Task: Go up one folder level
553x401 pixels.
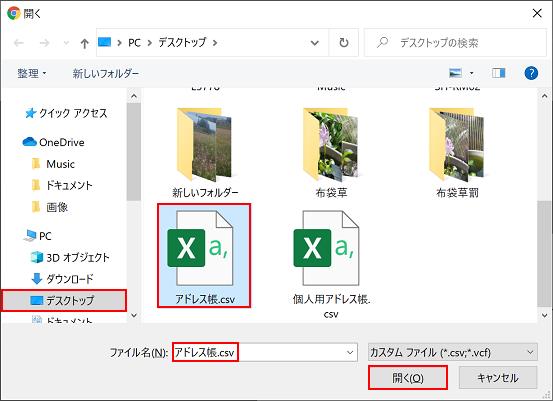Action: pos(84,43)
